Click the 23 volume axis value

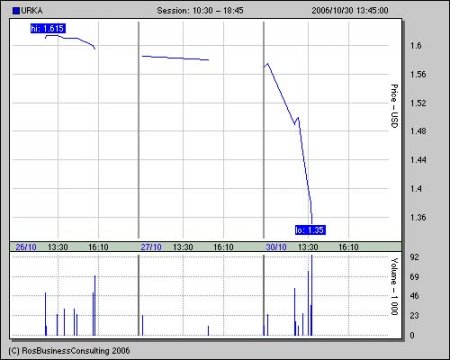click(x=414, y=315)
